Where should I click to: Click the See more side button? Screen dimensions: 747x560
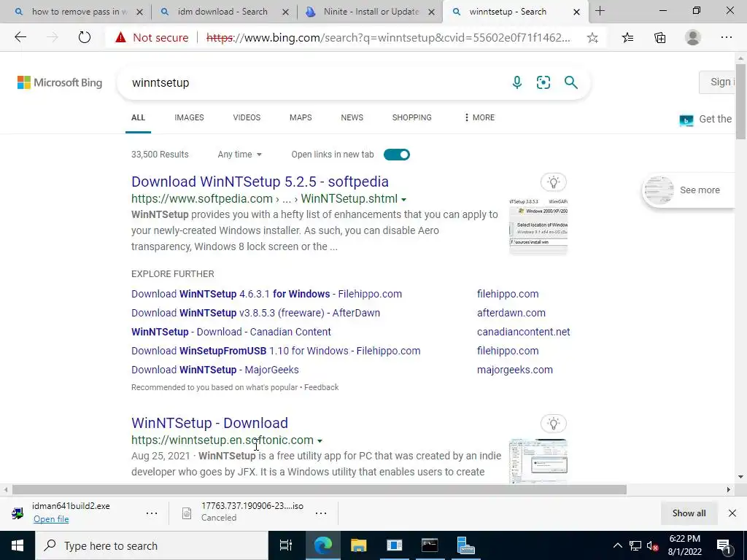[689, 190]
